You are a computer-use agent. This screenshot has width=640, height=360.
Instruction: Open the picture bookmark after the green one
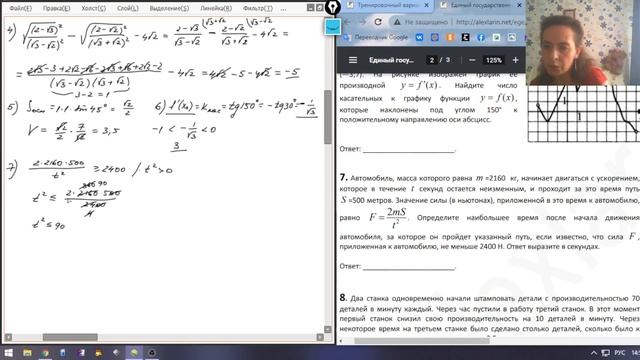(x=511, y=37)
